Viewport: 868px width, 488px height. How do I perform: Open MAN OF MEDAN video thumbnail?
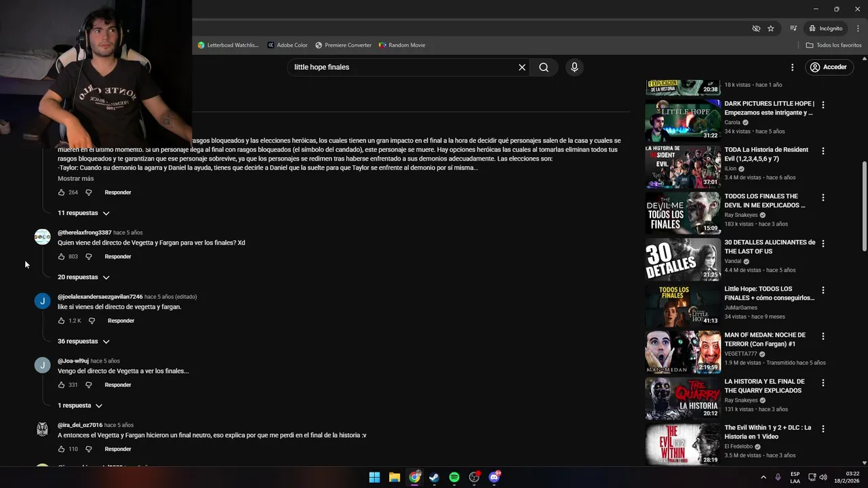tap(683, 352)
